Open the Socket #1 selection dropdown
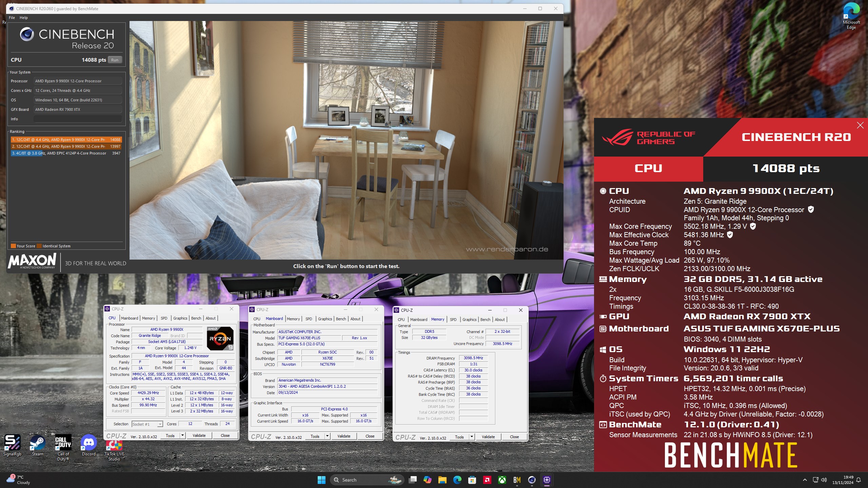The height and width of the screenshot is (488, 868). point(147,424)
